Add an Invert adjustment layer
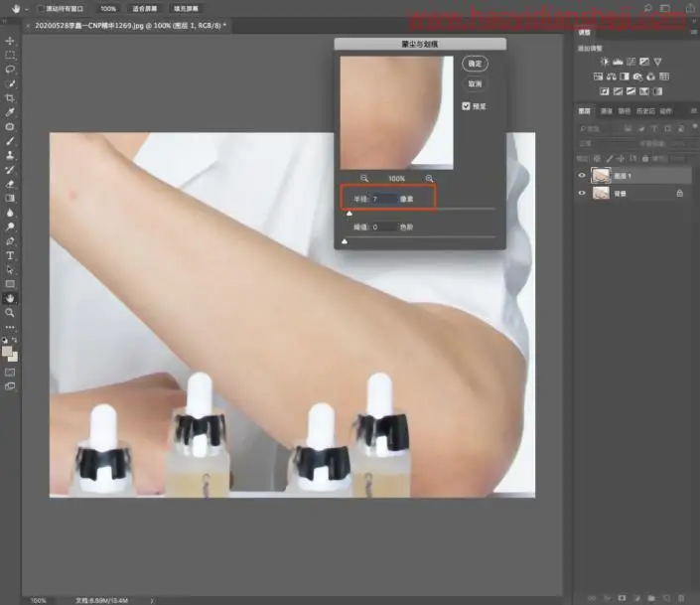This screenshot has width=700, height=605. (x=605, y=91)
